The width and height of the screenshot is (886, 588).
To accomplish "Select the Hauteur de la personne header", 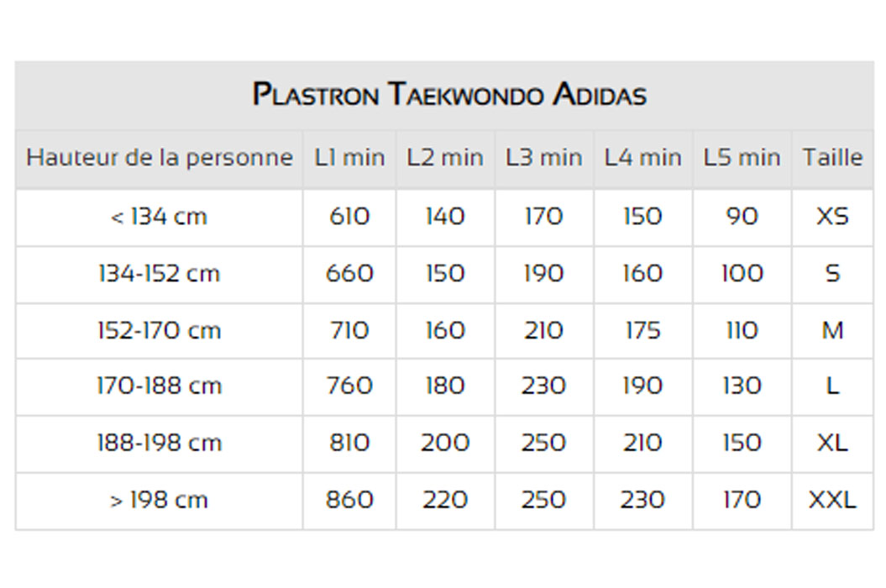I will (160, 158).
